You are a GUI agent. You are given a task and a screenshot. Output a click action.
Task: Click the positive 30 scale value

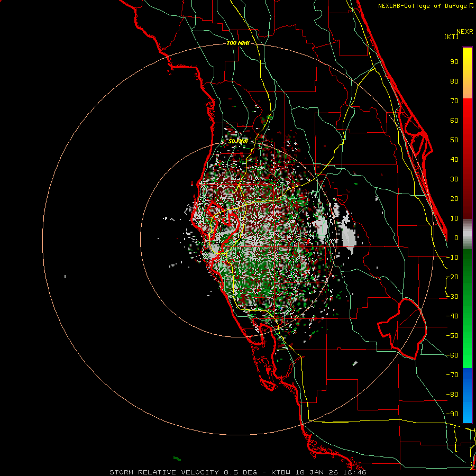pyautogui.click(x=454, y=179)
